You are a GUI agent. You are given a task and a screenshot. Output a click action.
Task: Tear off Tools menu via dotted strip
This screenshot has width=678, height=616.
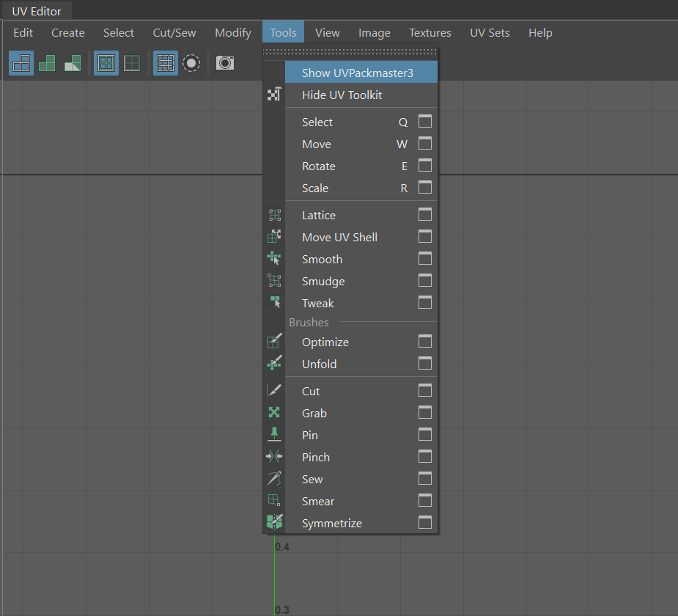tap(350, 51)
